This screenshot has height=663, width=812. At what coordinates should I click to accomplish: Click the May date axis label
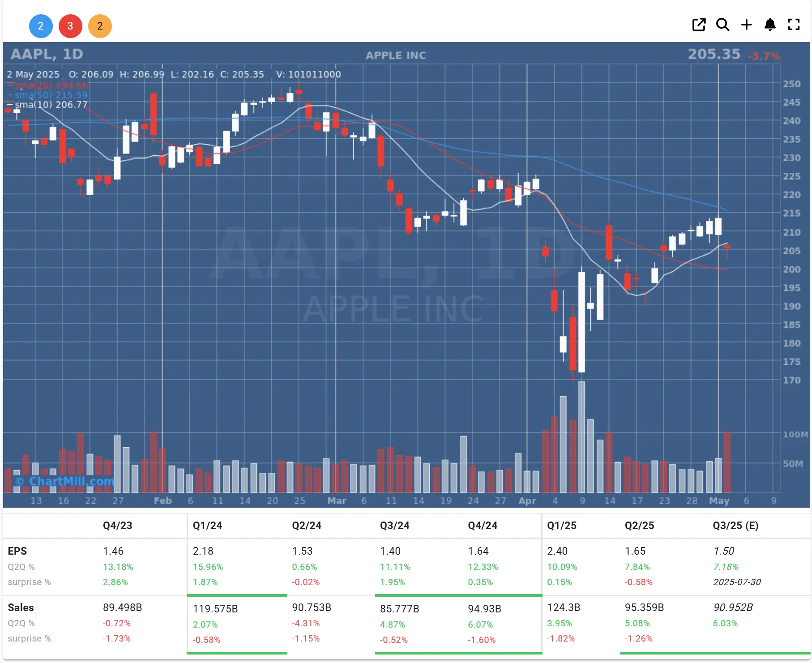click(x=719, y=500)
